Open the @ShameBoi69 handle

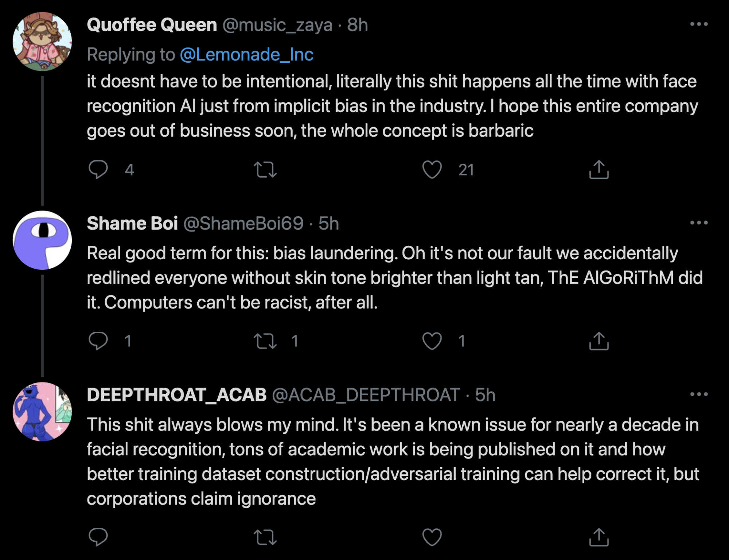coord(243,223)
